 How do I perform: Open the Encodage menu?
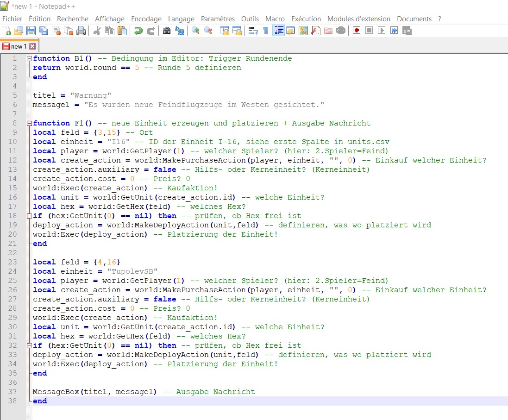point(146,19)
